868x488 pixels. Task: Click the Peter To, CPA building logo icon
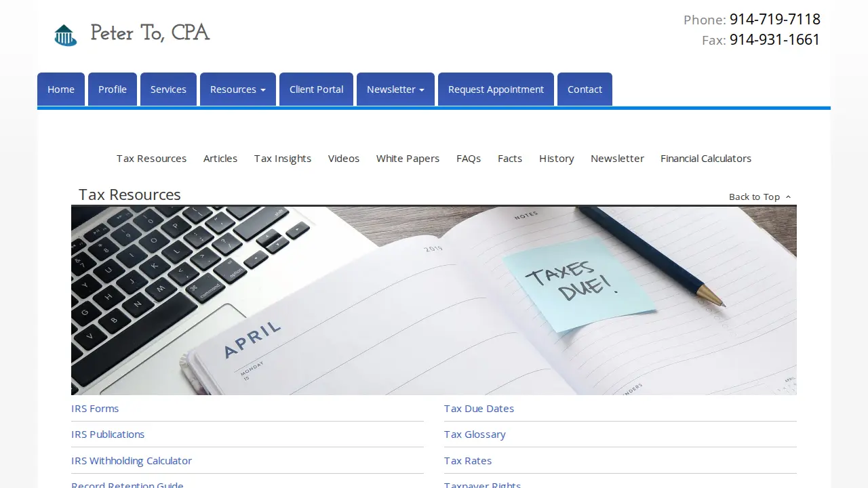coord(65,35)
